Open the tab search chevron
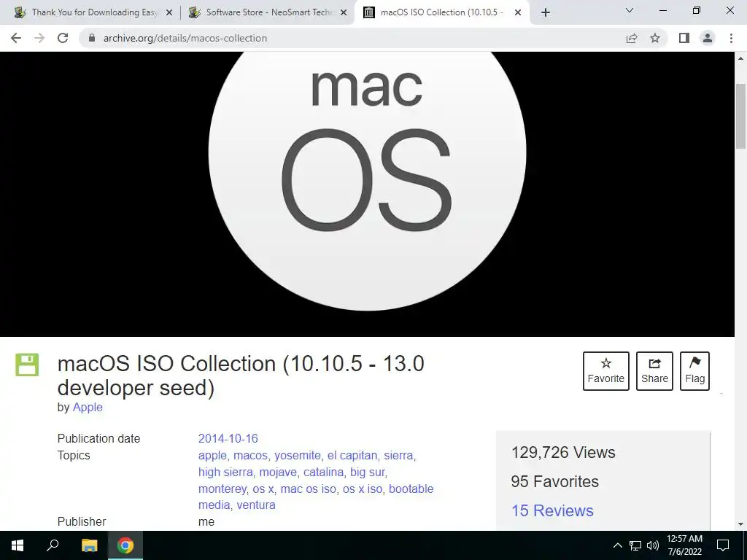Viewport: 747px width, 560px height. click(630, 10)
